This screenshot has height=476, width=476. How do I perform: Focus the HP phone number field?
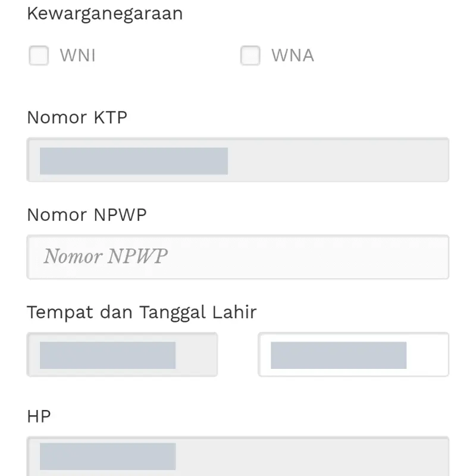pyautogui.click(x=238, y=457)
